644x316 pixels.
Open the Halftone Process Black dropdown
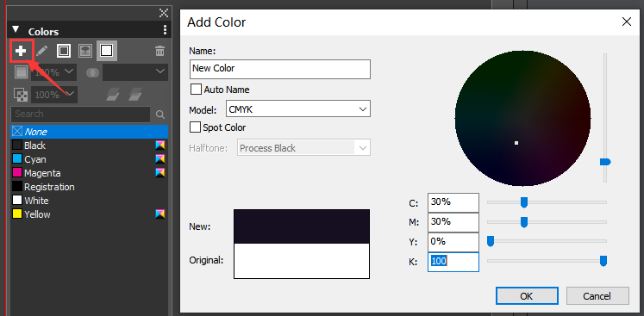tap(304, 148)
